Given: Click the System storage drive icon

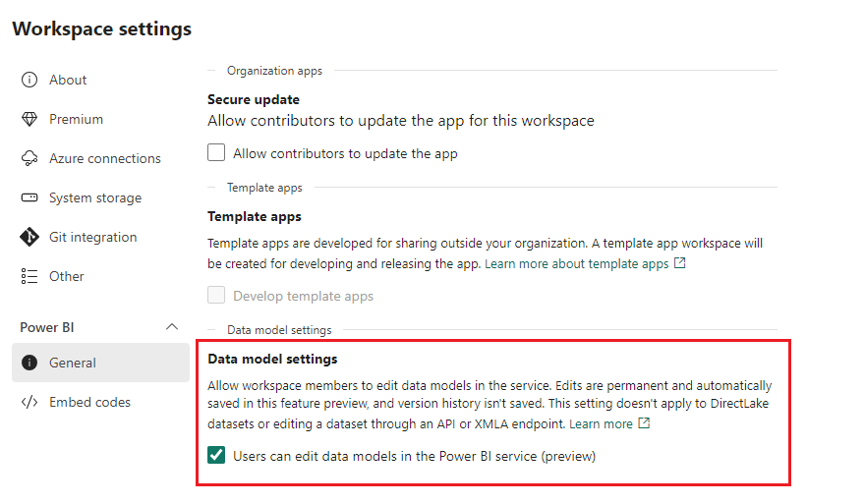Looking at the screenshot, I should click(x=29, y=197).
